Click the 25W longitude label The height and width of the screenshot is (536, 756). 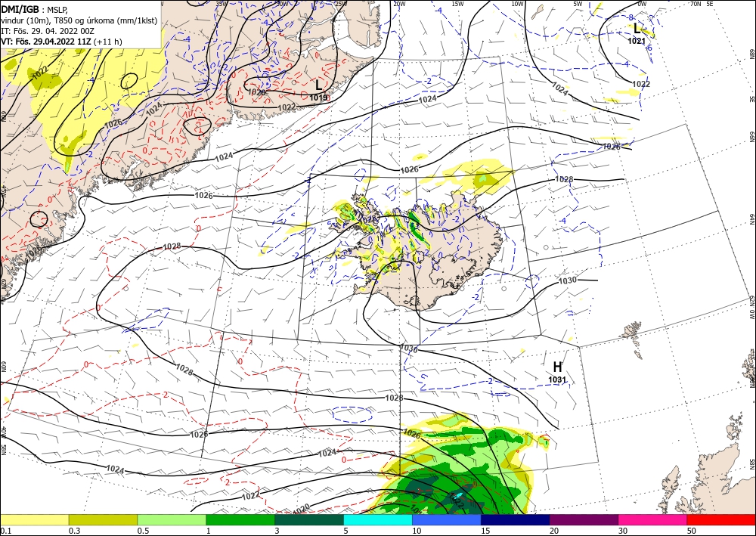click(x=341, y=4)
